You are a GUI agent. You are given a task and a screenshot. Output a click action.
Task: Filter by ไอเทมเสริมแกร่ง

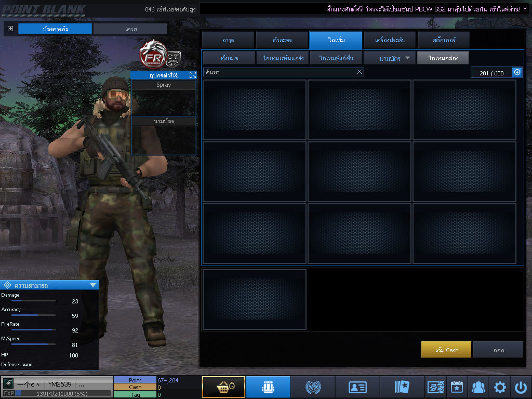coord(283,58)
